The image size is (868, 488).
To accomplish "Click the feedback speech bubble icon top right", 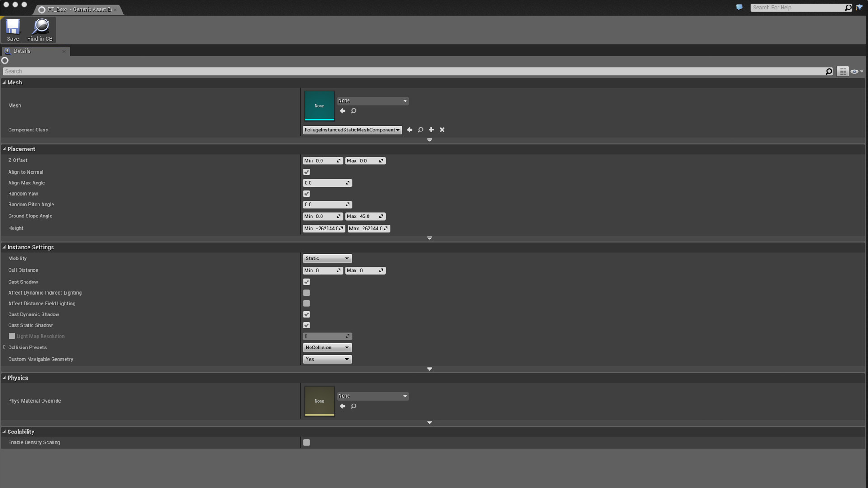I will click(x=739, y=7).
